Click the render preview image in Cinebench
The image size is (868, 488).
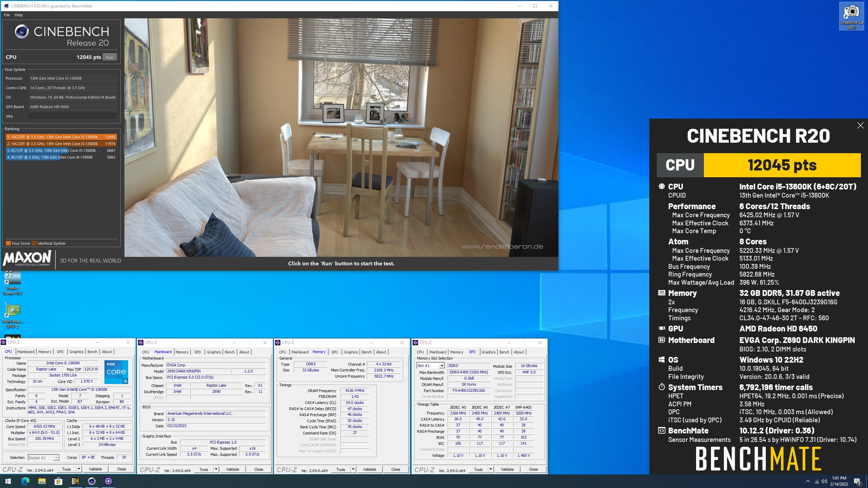pyautogui.click(x=341, y=138)
